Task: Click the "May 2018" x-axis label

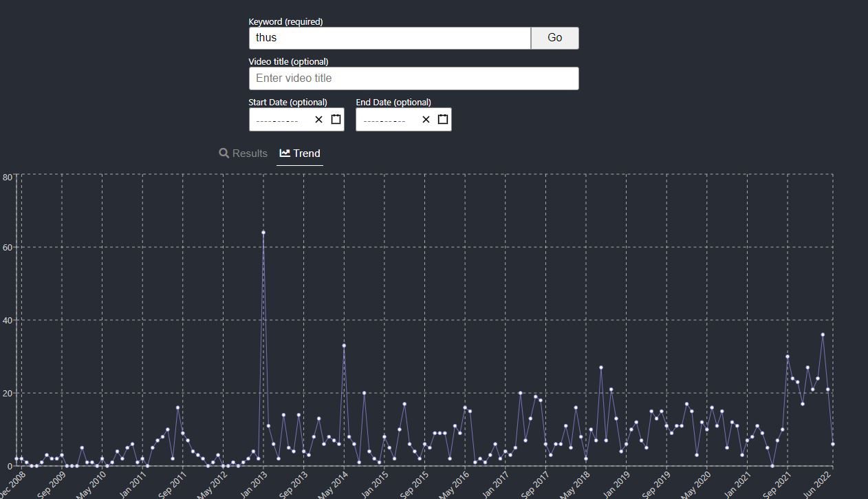Action: [576, 485]
